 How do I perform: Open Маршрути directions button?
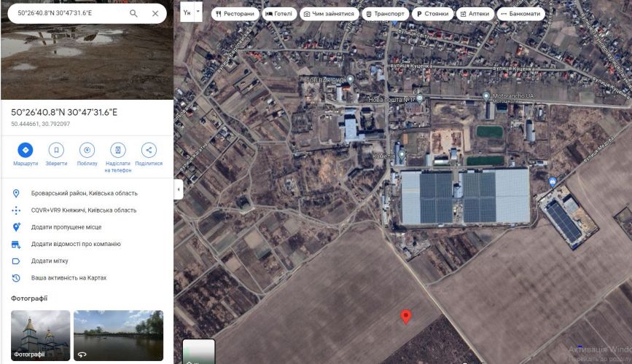coord(26,150)
